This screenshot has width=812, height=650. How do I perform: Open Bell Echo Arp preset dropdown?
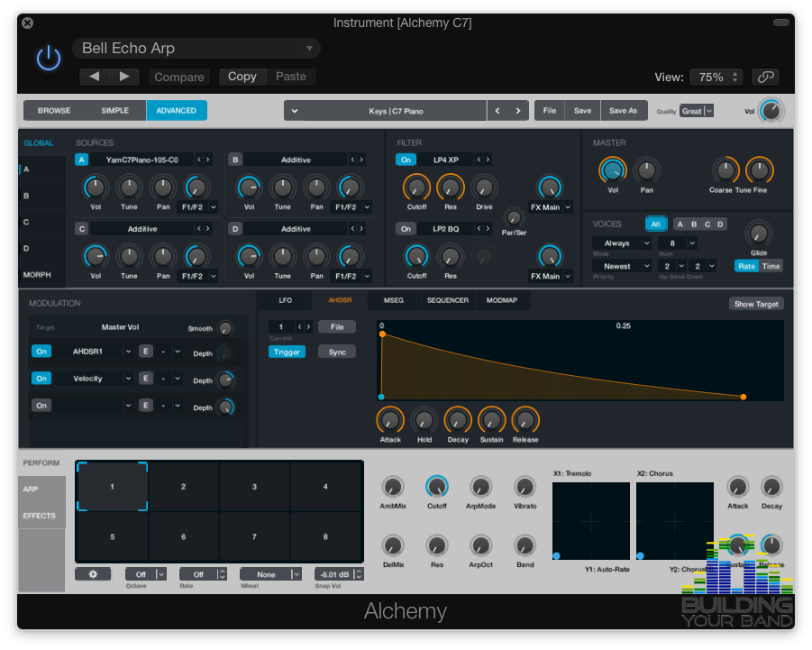tap(196, 48)
